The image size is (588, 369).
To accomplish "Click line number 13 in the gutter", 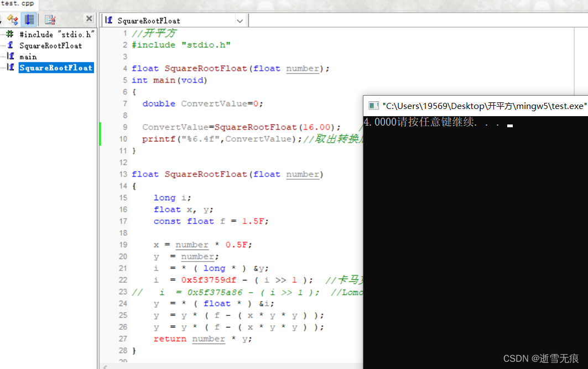I will tap(123, 174).
